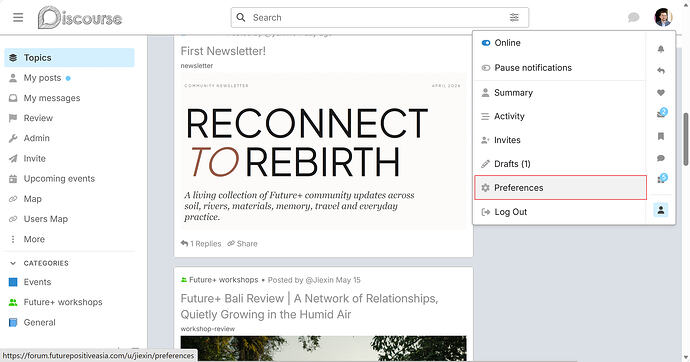
Task: Open General category
Action: coord(70,322)
